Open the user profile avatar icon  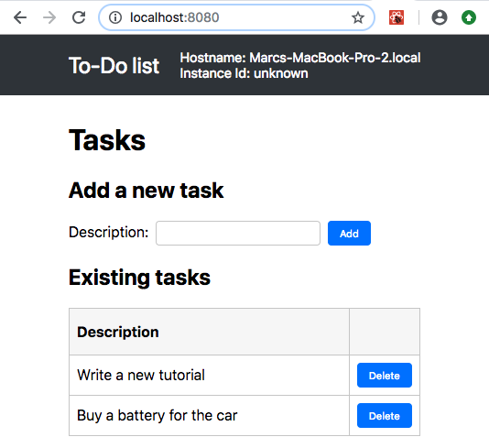(440, 17)
